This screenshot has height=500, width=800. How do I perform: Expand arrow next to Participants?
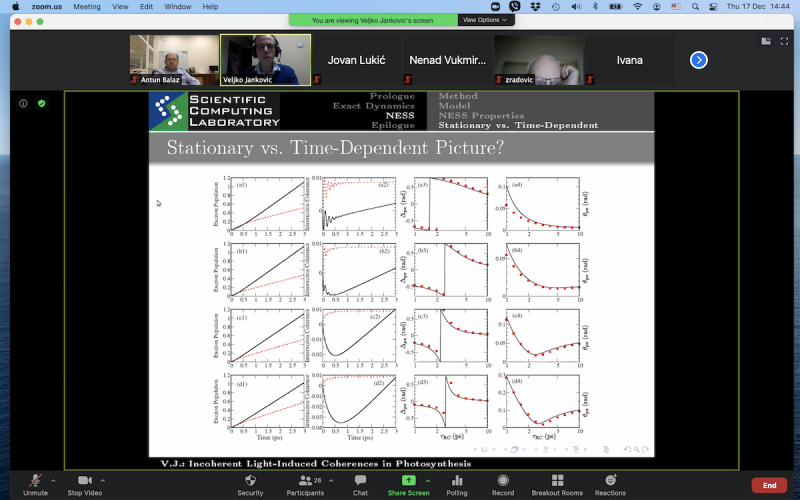coord(331,481)
